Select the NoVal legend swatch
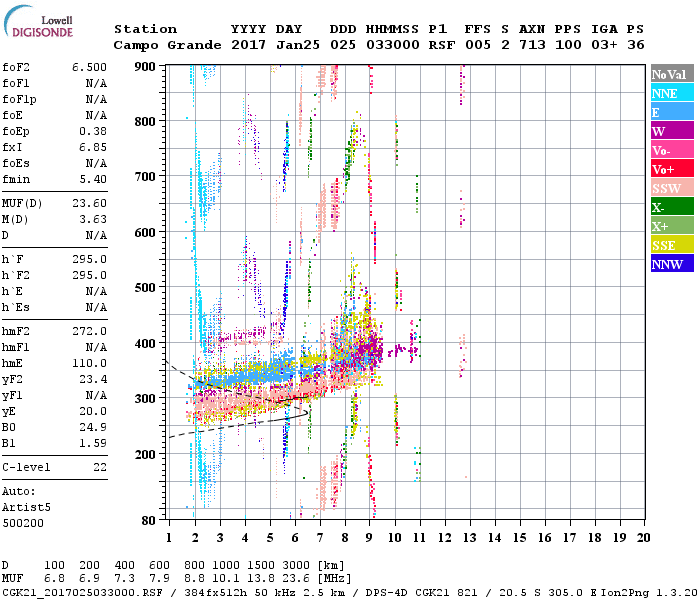 [x=668, y=74]
